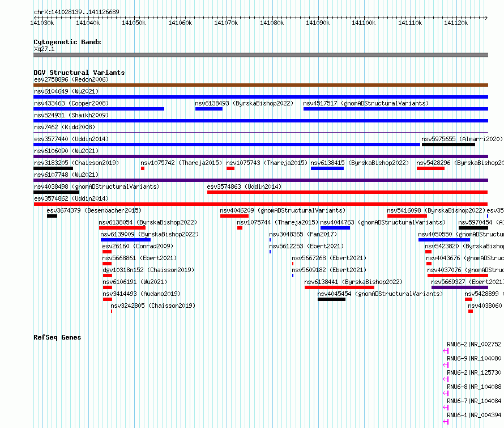This screenshot has width=504, height=428.
Task: Click nsv3183205 (Chaisson2019) black bar
Action: 53,168
